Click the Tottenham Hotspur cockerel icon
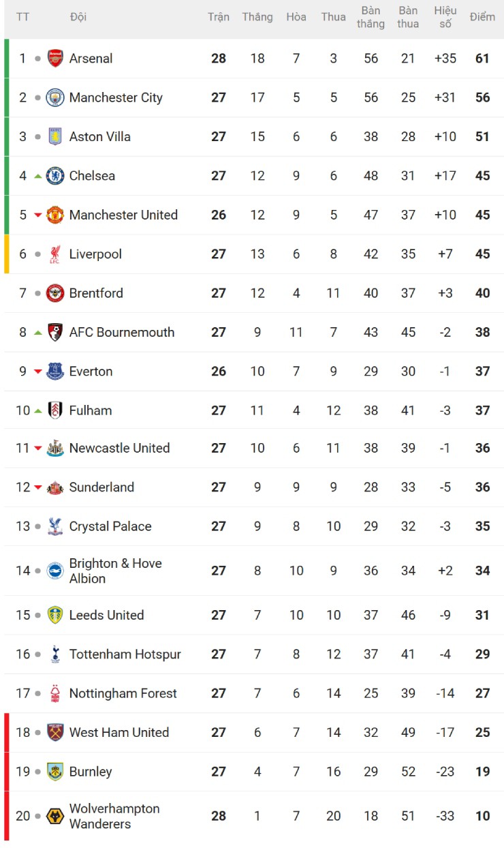Image resolution: width=504 pixels, height=848 pixels. [55, 654]
